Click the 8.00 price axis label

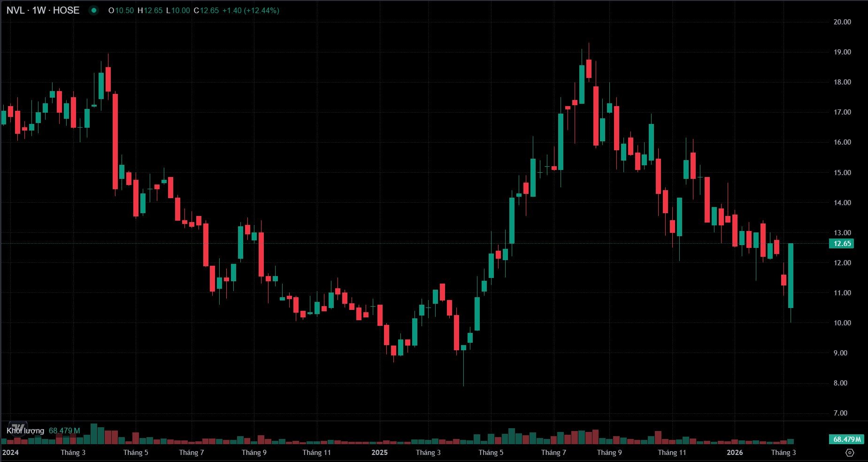tap(840, 383)
